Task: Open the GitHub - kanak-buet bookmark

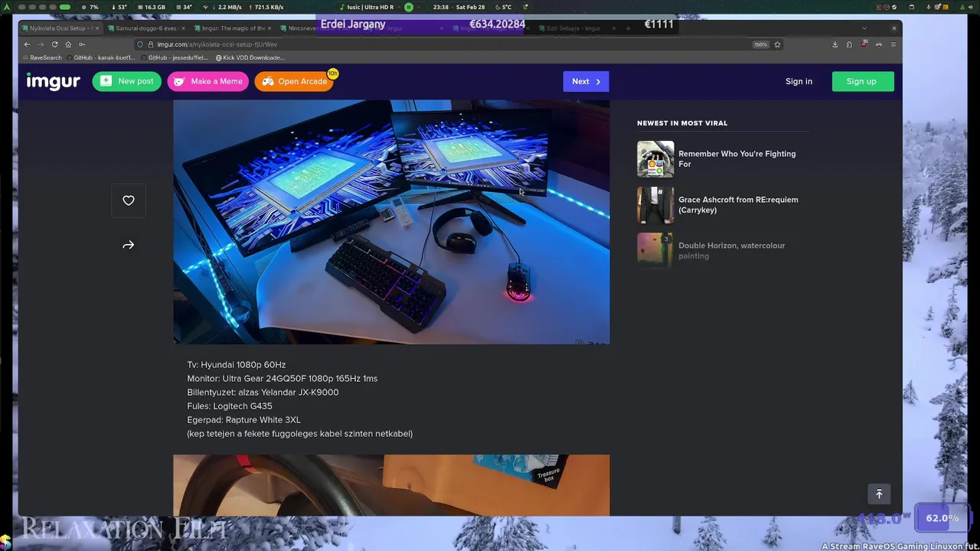Action: click(x=101, y=57)
